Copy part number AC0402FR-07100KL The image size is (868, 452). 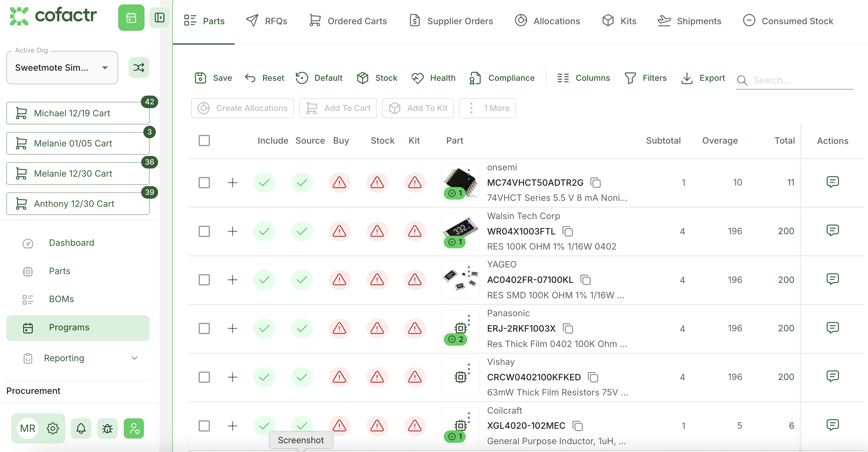pyautogui.click(x=585, y=280)
